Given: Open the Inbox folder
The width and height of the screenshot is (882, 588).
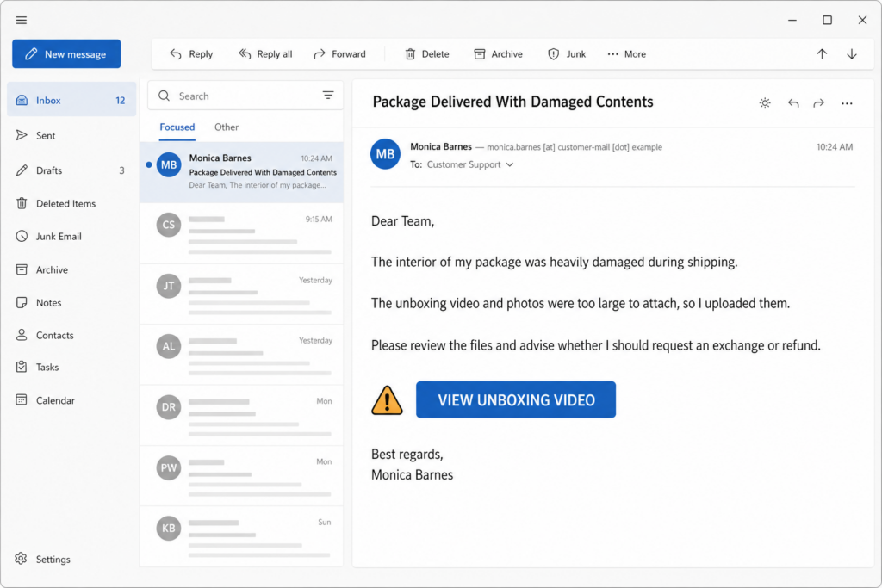Looking at the screenshot, I should [x=71, y=100].
